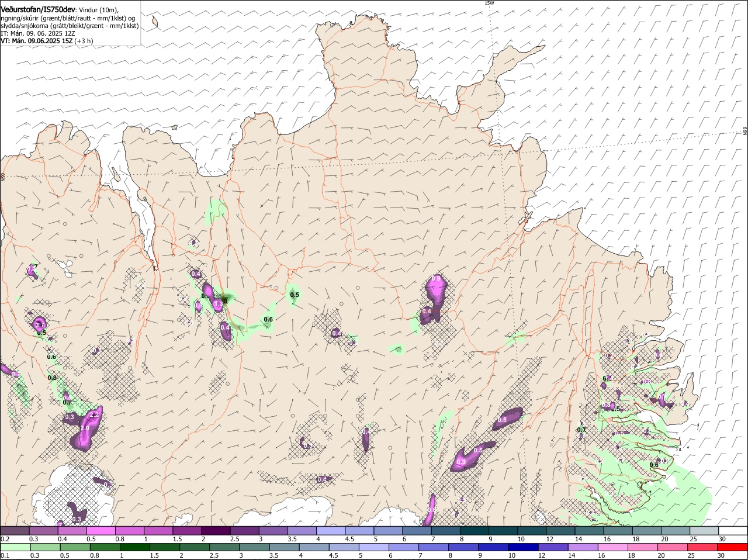
Task: Click the 'IT: Mán. 09. 06. 2025 12Z' line
Action: (37, 33)
